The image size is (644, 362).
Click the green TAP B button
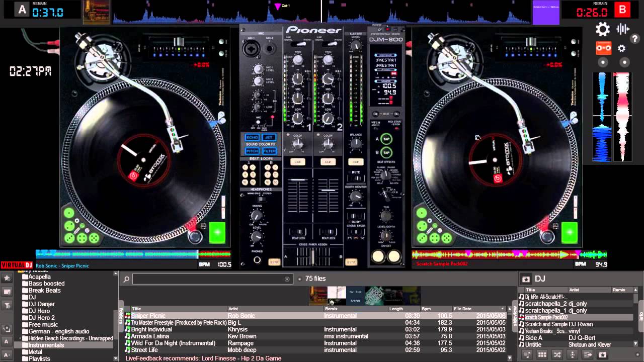click(x=386, y=152)
